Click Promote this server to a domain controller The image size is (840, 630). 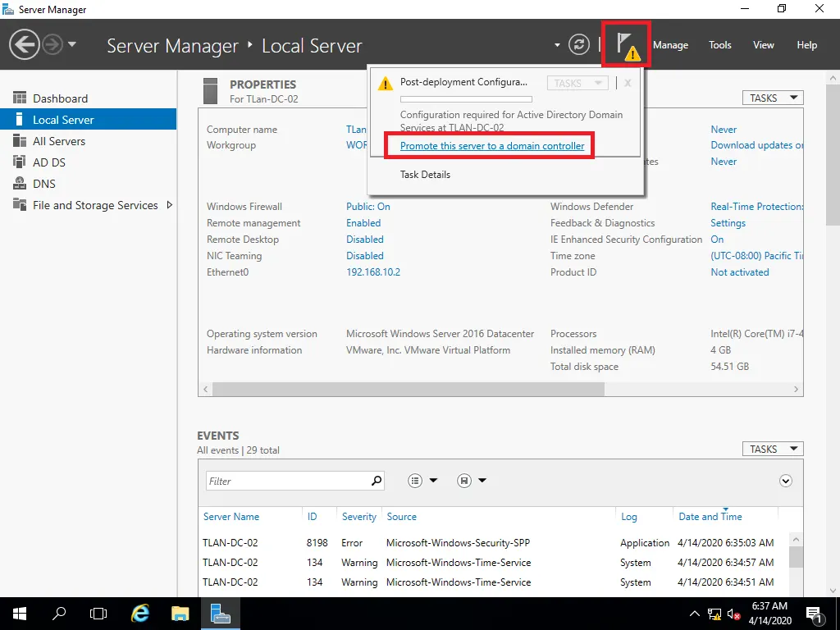492,146
